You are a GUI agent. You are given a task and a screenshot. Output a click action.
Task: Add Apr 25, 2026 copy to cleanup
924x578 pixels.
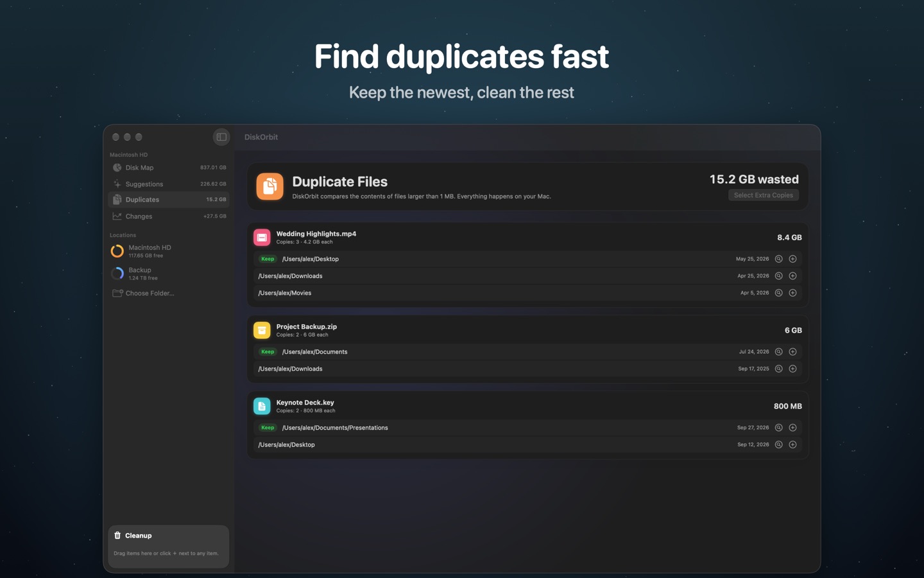(x=792, y=276)
